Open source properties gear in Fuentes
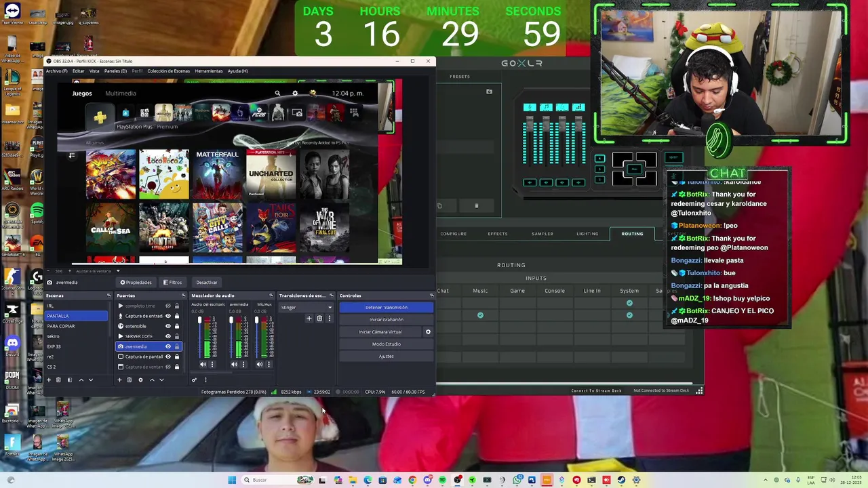 coord(140,380)
